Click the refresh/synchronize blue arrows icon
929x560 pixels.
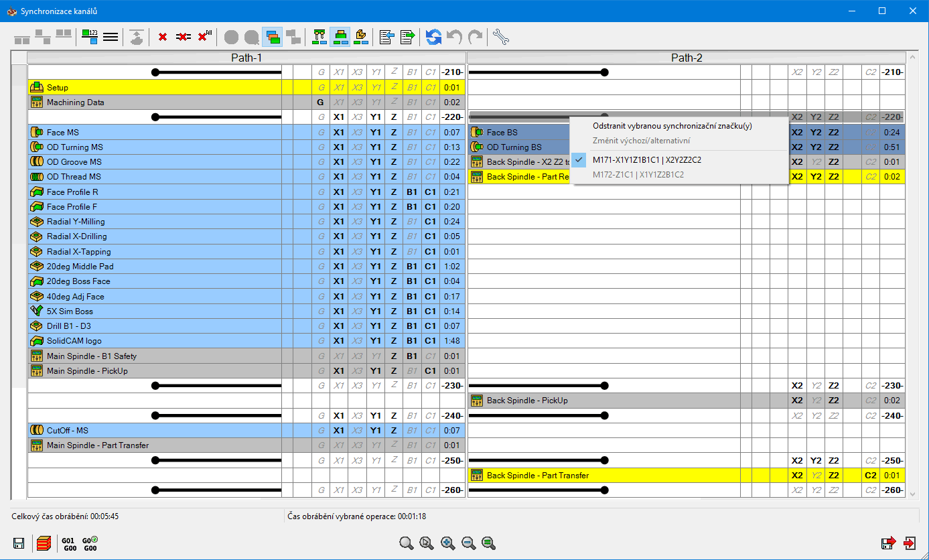point(433,37)
